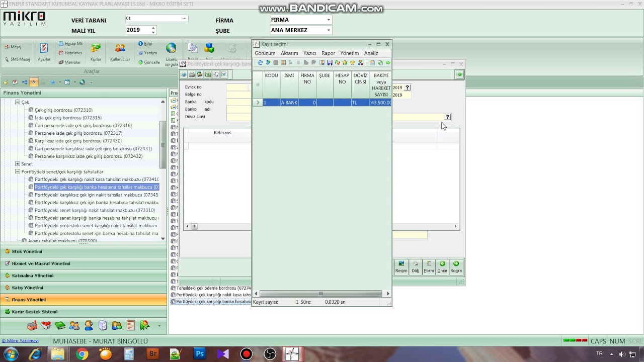Image resolution: width=644 pixels, height=362 pixels.
Task: Open the FİRMA dropdown
Action: click(329, 20)
